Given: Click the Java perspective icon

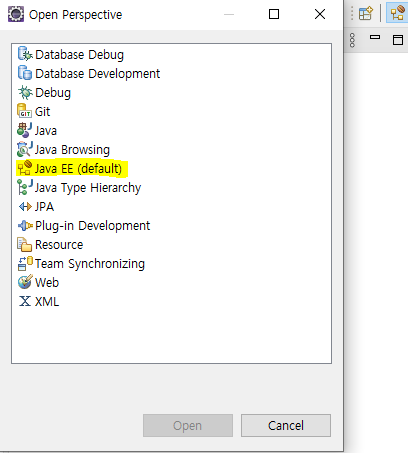Looking at the screenshot, I should click(x=25, y=130).
